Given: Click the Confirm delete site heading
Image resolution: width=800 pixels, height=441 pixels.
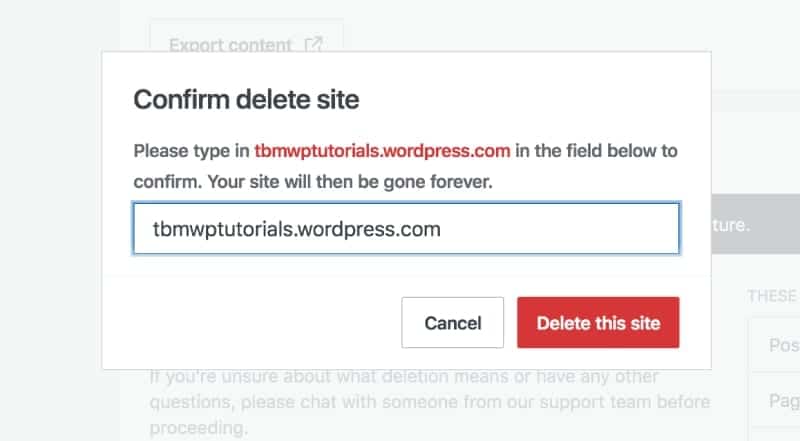Looking at the screenshot, I should coord(246,100).
